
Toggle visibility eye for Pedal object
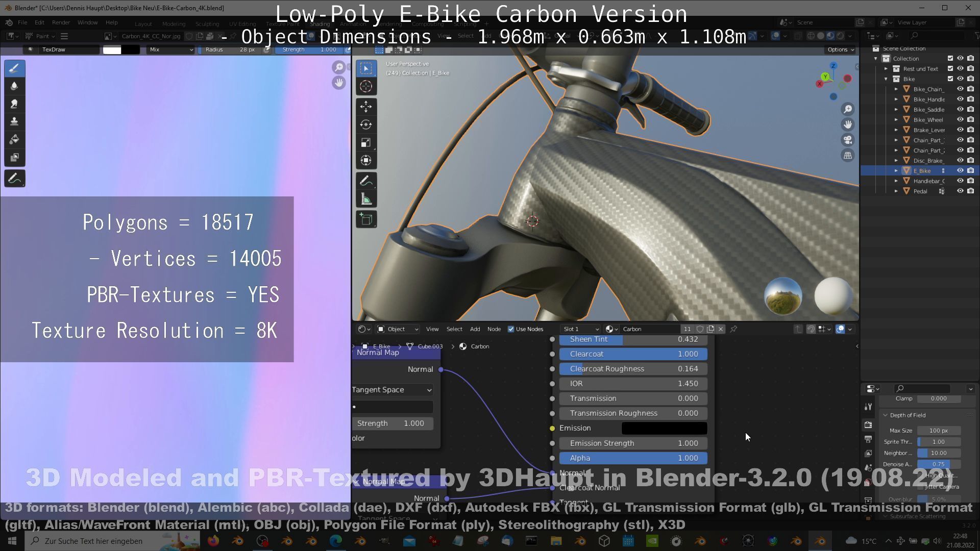pyautogui.click(x=960, y=191)
